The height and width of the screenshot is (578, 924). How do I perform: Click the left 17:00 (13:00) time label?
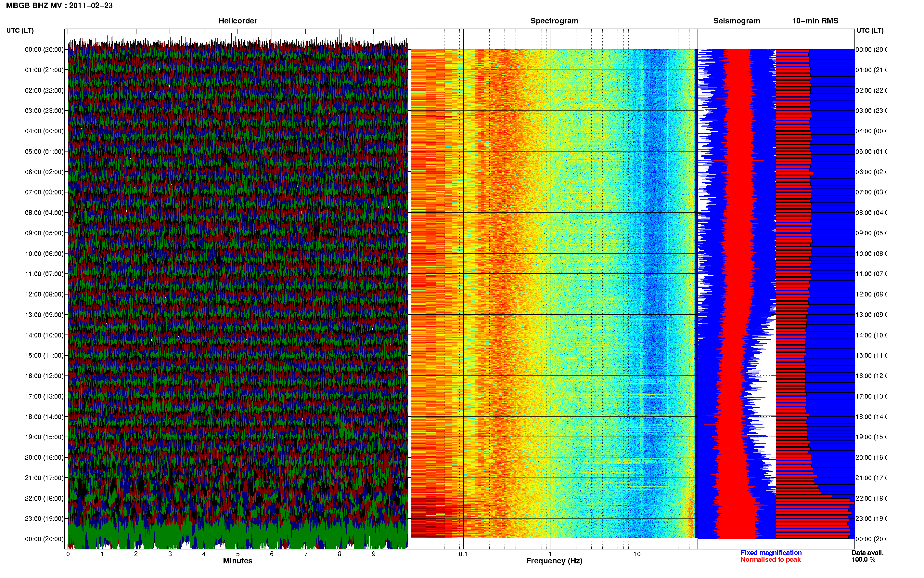click(x=44, y=396)
